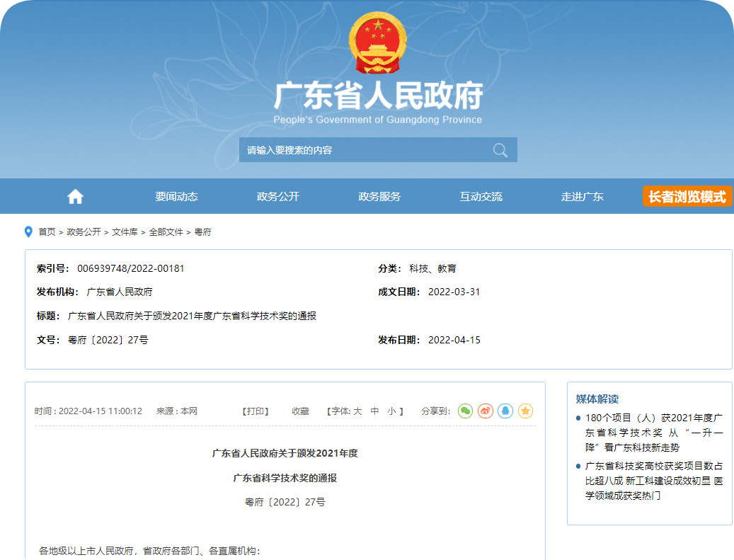Image resolution: width=734 pixels, height=560 pixels.
Task: Open the 互动交流 navigation menu
Action: point(481,197)
